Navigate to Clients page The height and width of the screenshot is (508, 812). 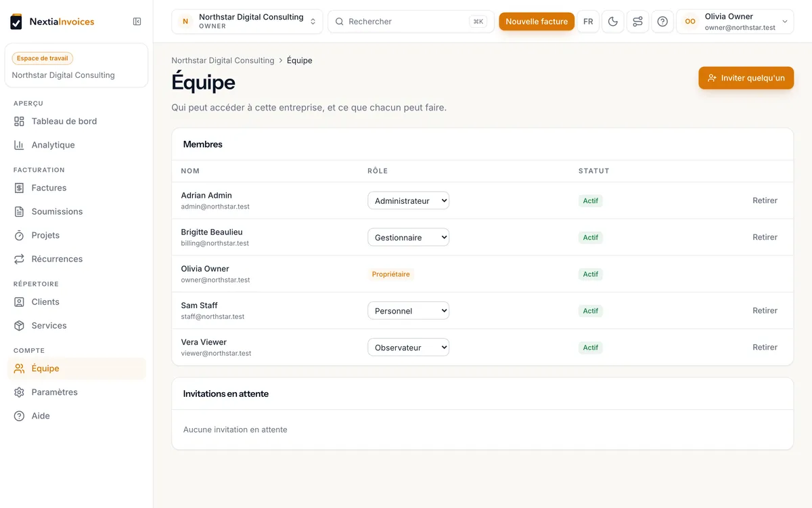point(76,302)
